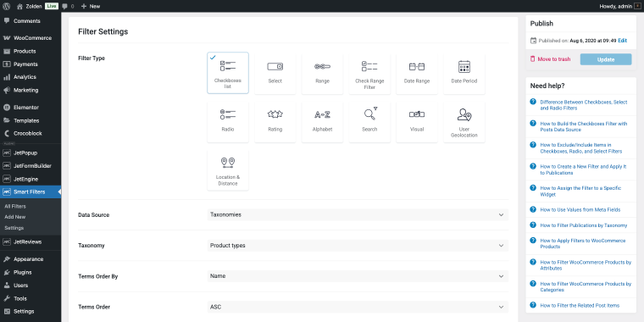
Task: Choose the Date Range filter type
Action: click(416, 73)
